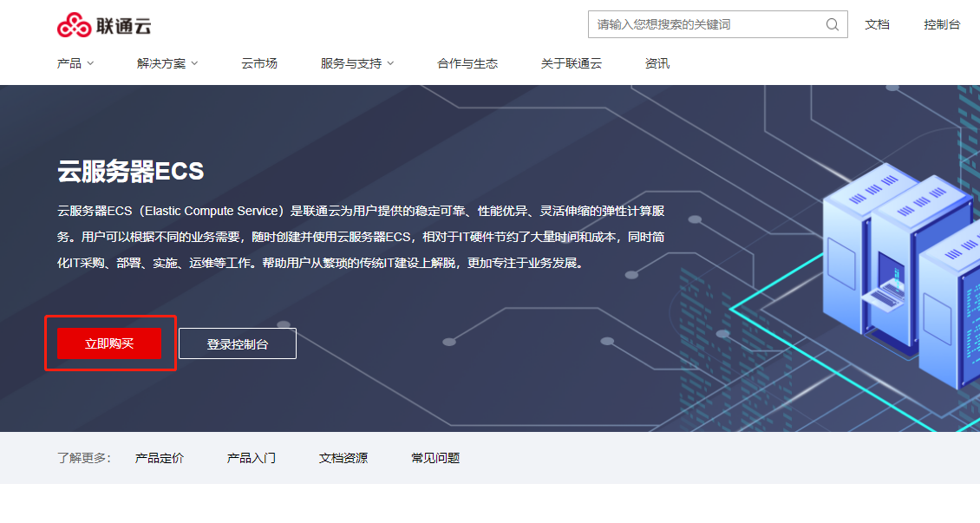Open the 关于联通云 page

click(571, 63)
